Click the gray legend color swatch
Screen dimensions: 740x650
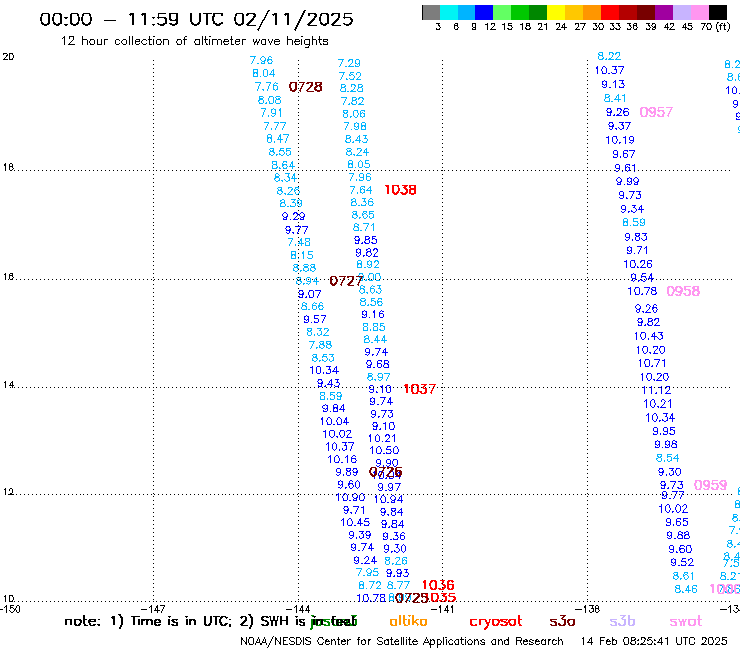pos(431,12)
